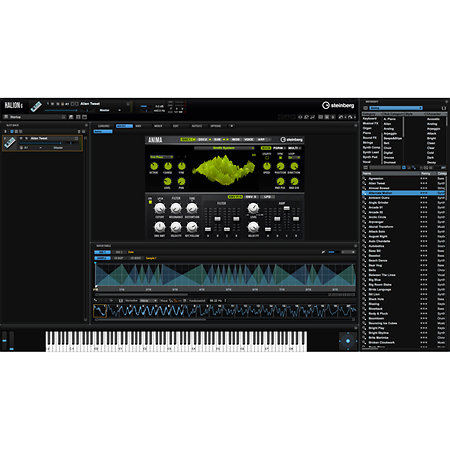The image size is (450, 450).
Task: Select the MOD tab in Anima
Action: [x=236, y=140]
